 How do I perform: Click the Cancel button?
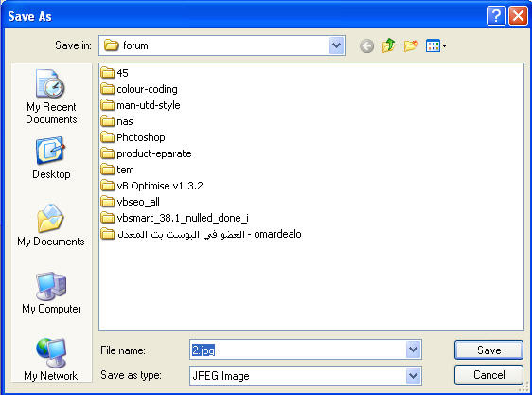click(488, 375)
